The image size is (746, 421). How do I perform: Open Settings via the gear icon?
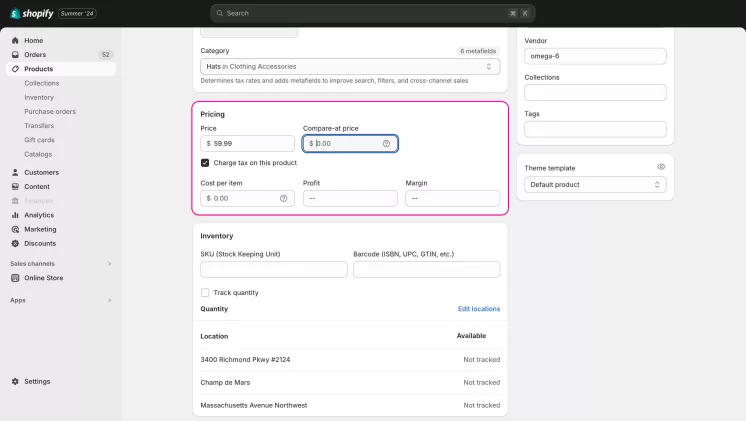15,382
